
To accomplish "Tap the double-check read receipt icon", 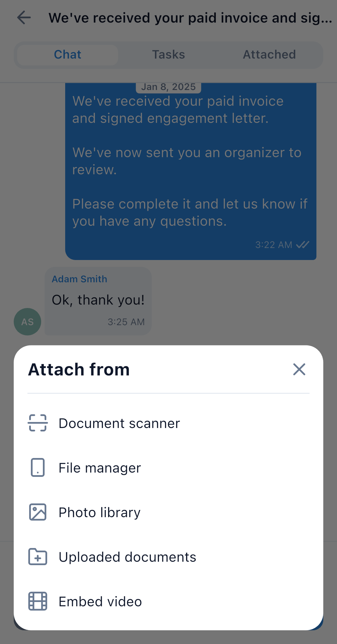I will tap(303, 245).
